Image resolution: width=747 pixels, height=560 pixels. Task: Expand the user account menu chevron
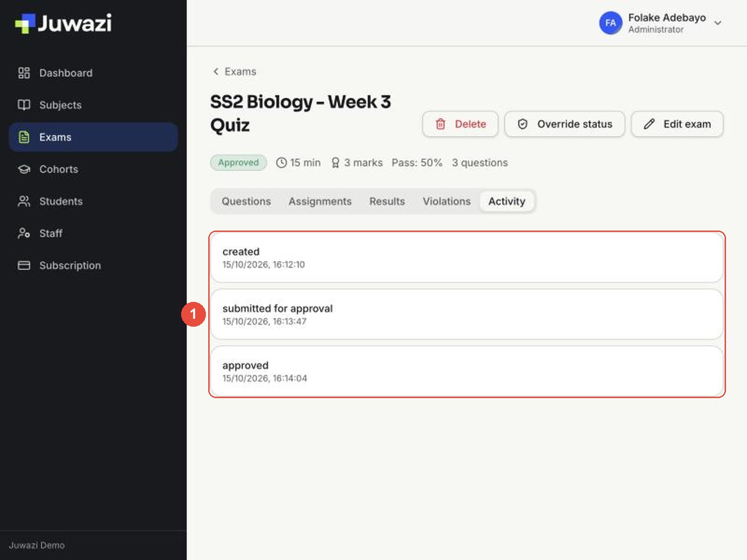(718, 23)
